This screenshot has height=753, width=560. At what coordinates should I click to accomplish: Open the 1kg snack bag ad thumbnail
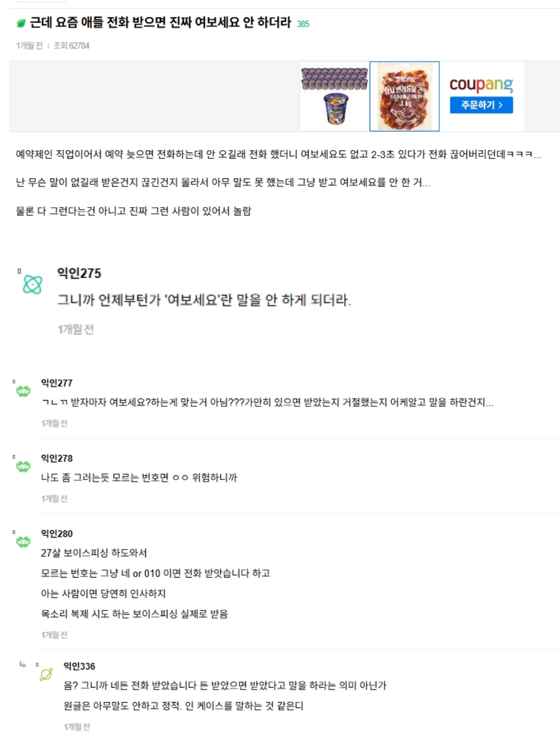click(x=404, y=97)
